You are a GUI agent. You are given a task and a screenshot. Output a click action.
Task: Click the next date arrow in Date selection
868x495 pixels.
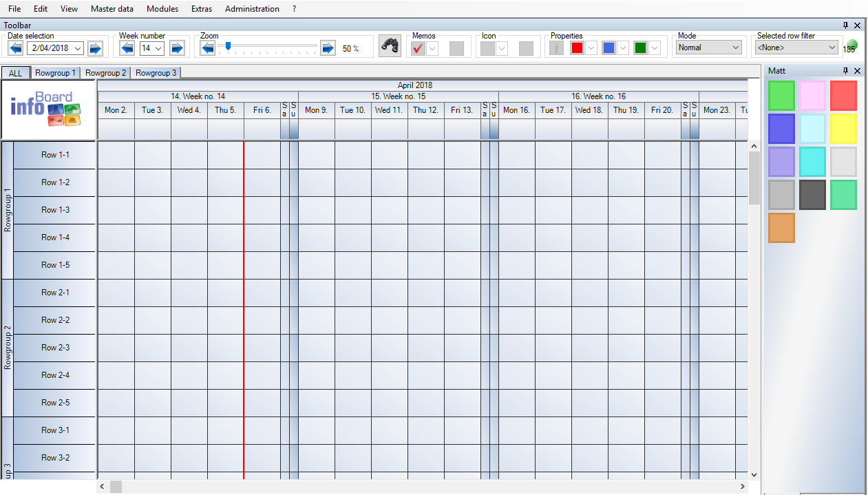95,48
